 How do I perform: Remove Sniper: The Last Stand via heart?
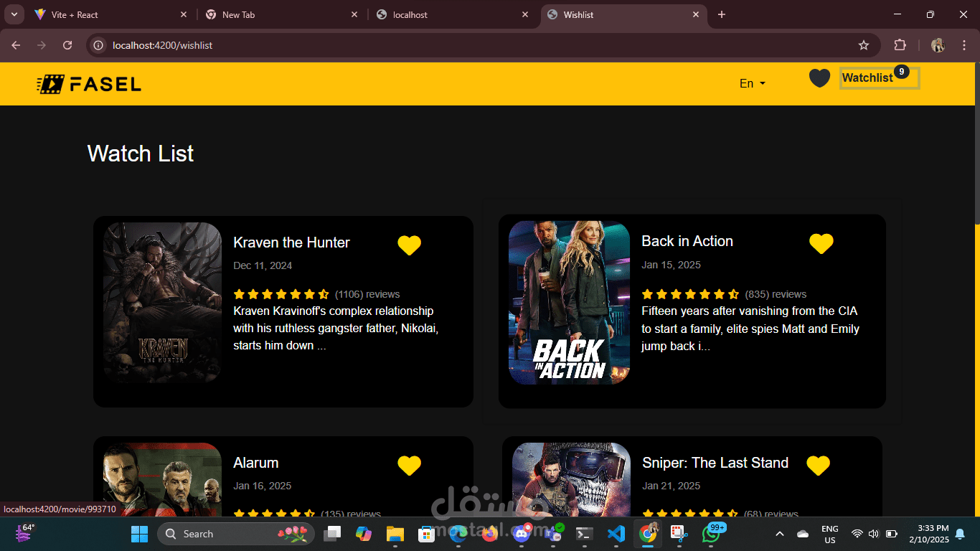[x=818, y=466]
